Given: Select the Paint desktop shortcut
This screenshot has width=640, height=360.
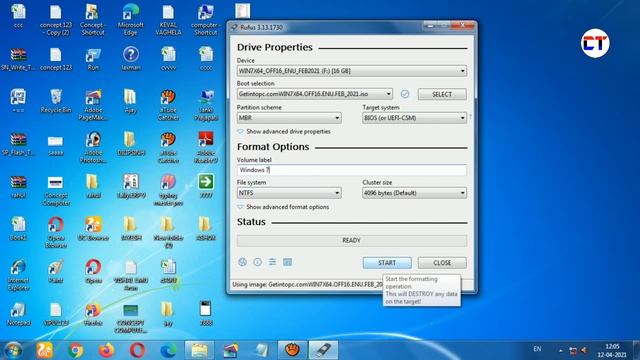Looking at the screenshot, I should [x=56, y=271].
